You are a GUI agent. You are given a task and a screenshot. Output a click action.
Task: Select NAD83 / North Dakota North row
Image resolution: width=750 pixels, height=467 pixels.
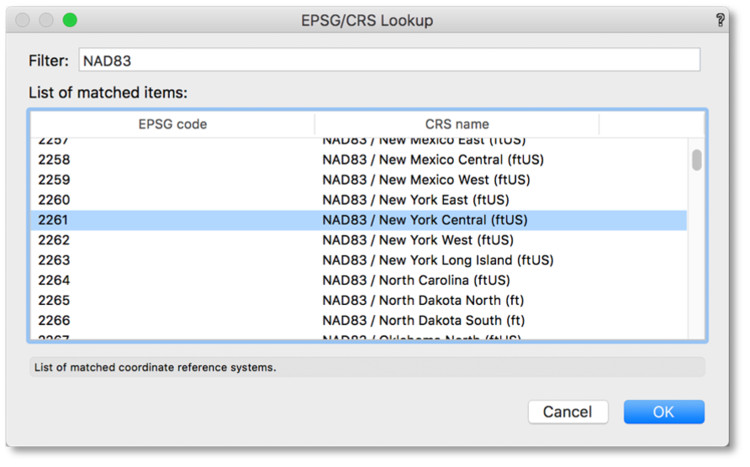pos(423,300)
